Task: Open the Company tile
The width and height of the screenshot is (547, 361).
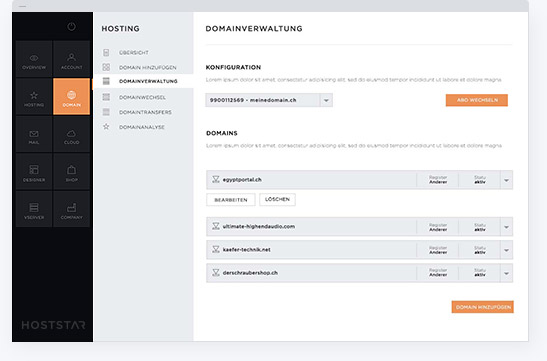Action: (72, 209)
